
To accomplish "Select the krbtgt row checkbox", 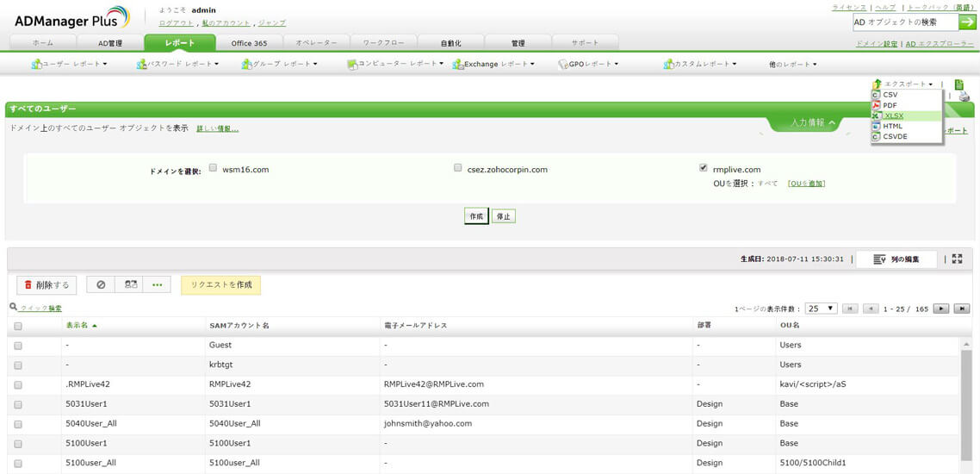I will click(17, 365).
